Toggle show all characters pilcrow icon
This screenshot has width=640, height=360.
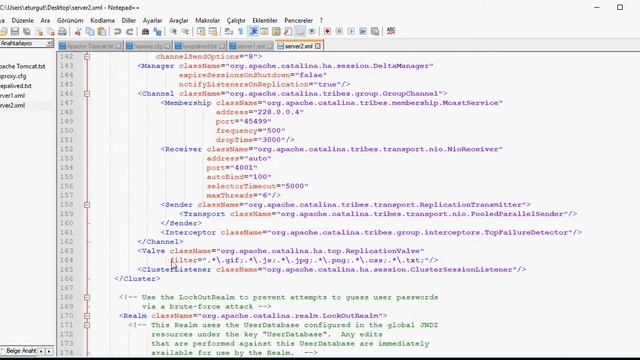click(x=240, y=31)
